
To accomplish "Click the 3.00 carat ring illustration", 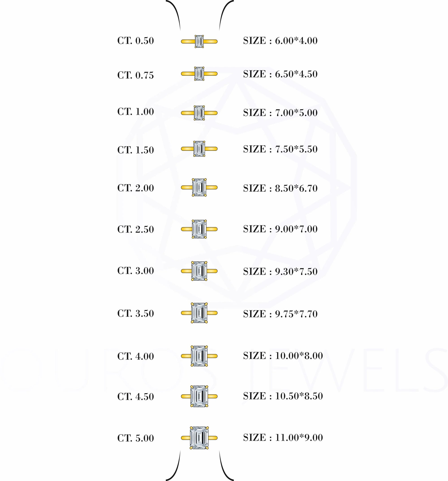I will tap(199, 271).
